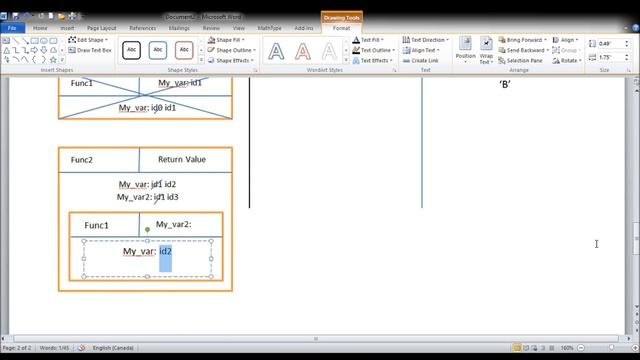Apply the black outline Abc shape style
The height and width of the screenshot is (360, 640).
click(131, 50)
